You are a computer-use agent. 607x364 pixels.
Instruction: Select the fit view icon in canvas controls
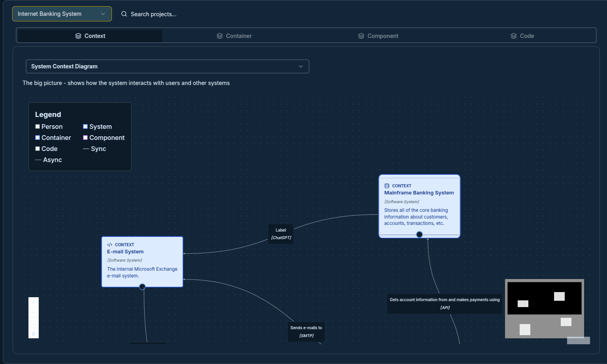click(x=34, y=323)
